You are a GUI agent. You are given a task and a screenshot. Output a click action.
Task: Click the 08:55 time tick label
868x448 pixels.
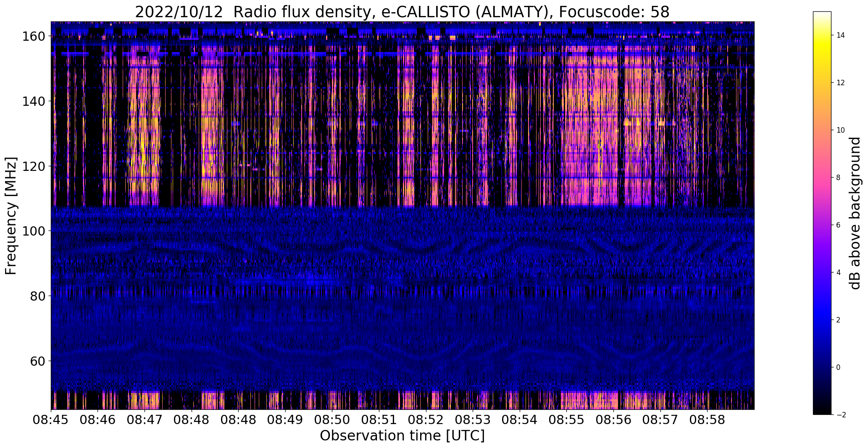tap(566, 420)
